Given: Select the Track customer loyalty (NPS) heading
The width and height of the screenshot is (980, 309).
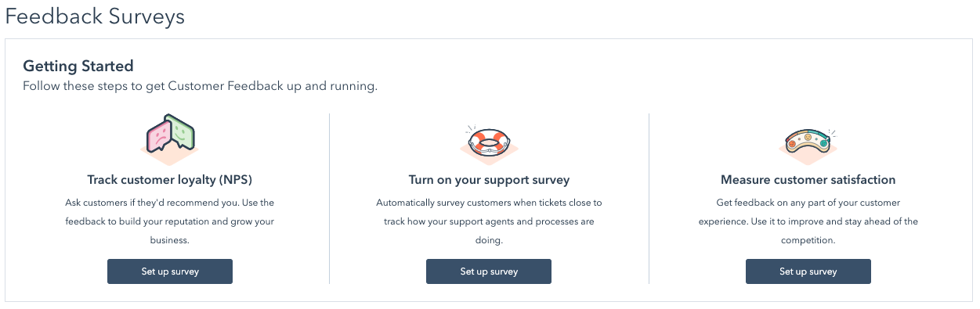Looking at the screenshot, I should pos(169,180).
